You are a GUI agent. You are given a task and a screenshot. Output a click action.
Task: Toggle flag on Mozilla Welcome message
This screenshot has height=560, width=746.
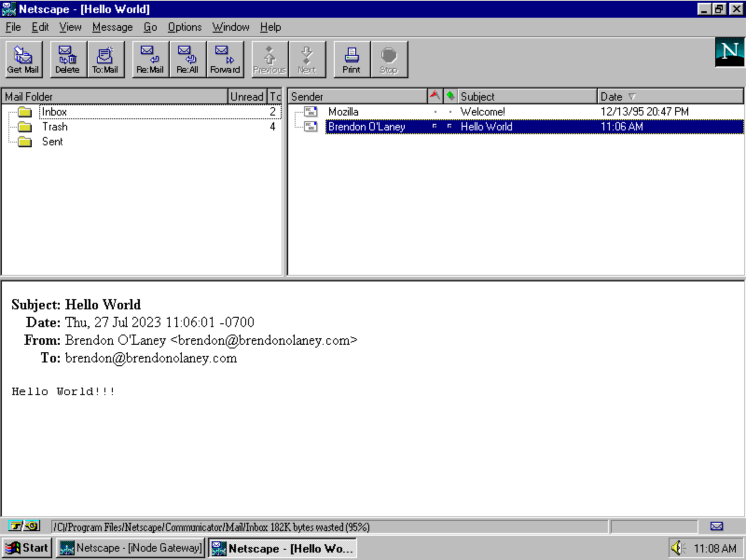(x=435, y=112)
